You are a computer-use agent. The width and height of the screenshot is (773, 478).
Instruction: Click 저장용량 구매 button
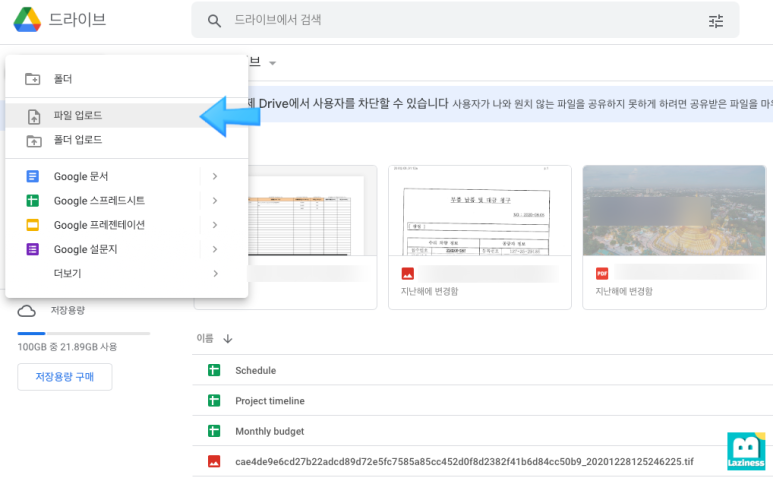[65, 377]
